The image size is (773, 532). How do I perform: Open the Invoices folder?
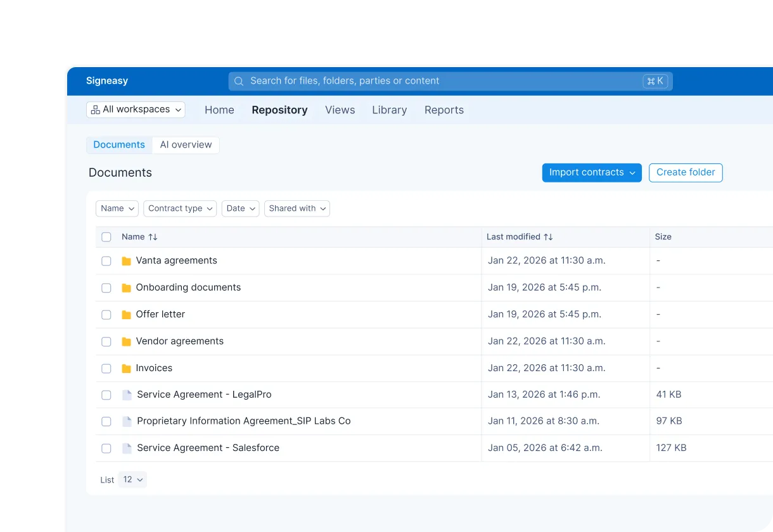click(154, 367)
